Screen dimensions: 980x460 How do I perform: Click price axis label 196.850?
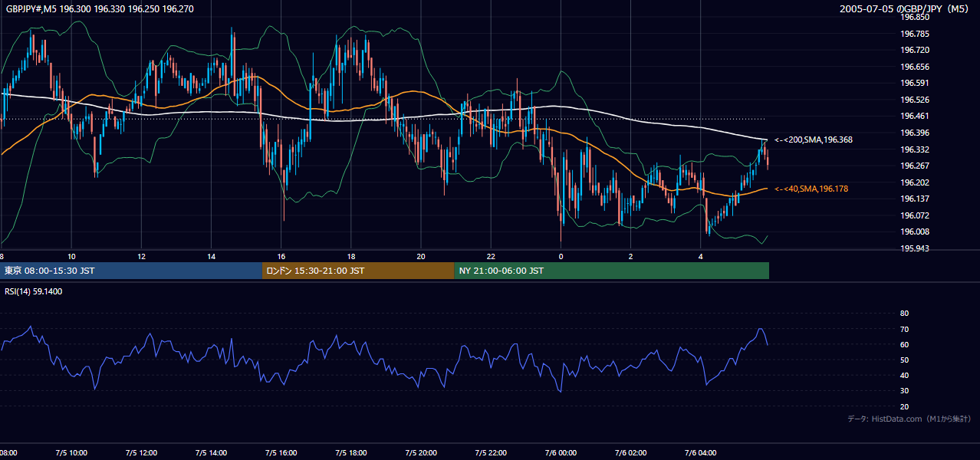tap(914, 17)
